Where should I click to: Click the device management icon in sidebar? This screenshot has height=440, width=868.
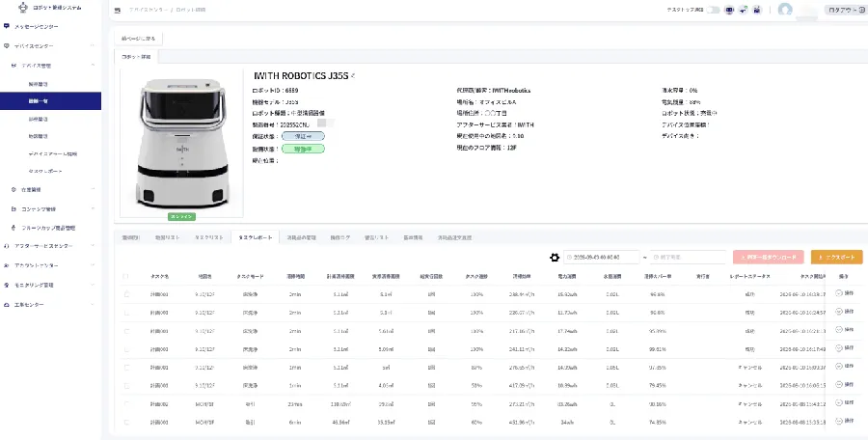point(14,66)
